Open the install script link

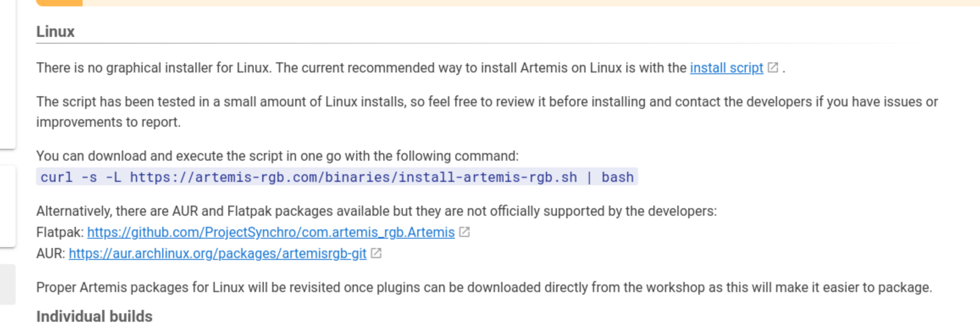tap(726, 68)
